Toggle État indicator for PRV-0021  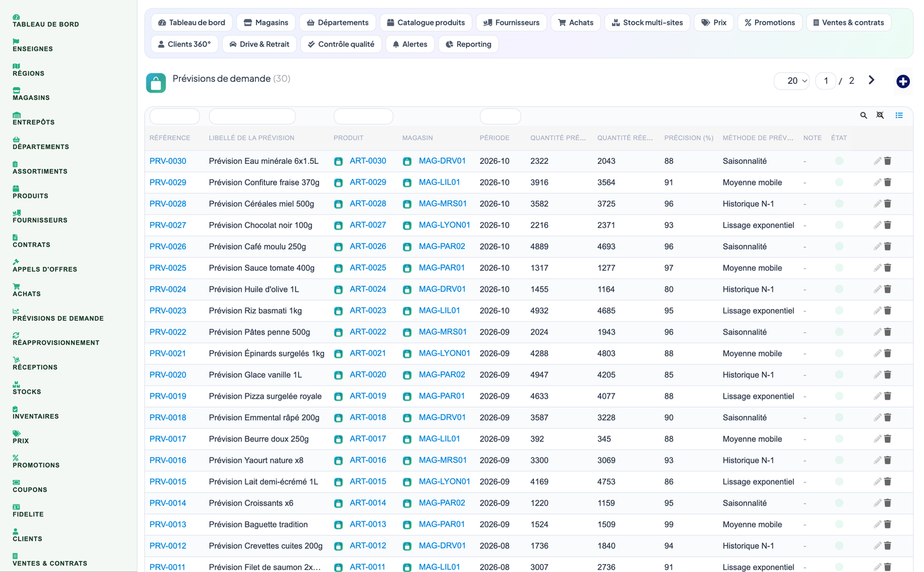point(839,353)
